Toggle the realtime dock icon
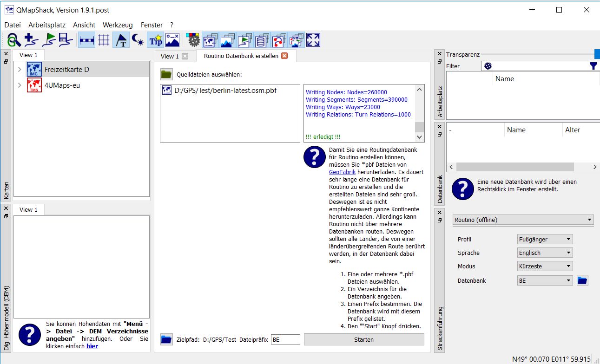Screen dimensions: 600x364 point(296,40)
